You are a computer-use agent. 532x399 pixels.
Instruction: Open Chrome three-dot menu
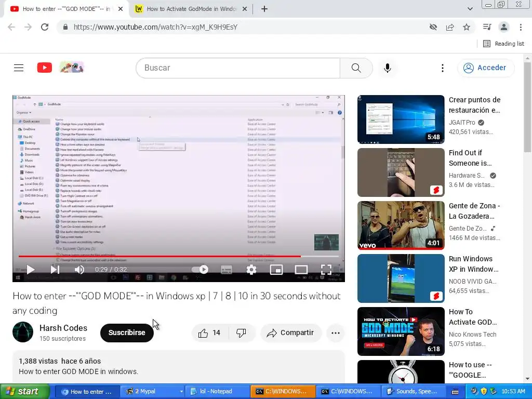click(x=521, y=27)
